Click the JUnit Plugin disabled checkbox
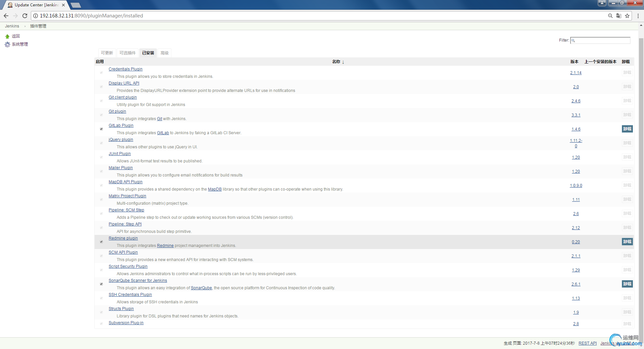The image size is (644, 349). click(101, 157)
